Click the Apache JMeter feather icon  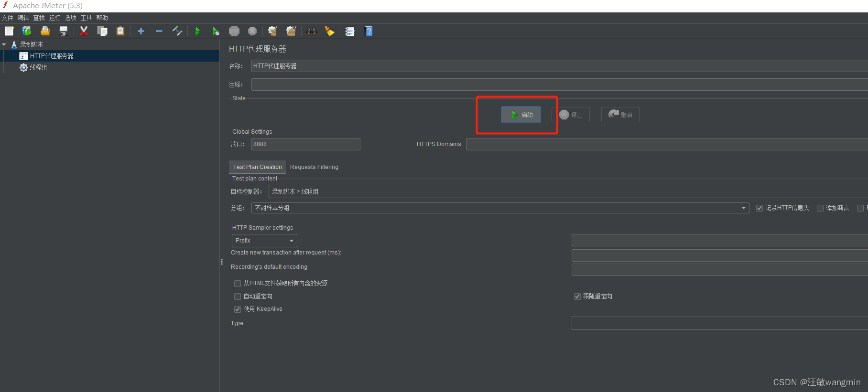point(5,5)
